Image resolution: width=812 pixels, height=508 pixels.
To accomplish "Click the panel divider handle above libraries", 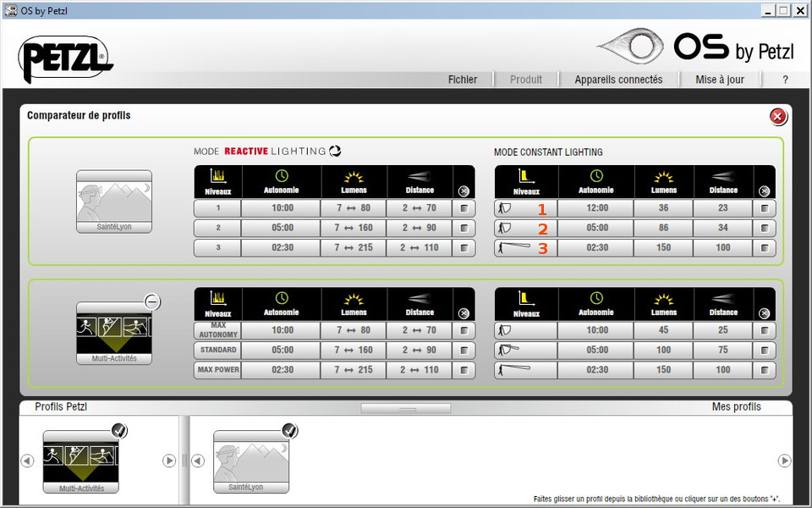I will [x=405, y=408].
